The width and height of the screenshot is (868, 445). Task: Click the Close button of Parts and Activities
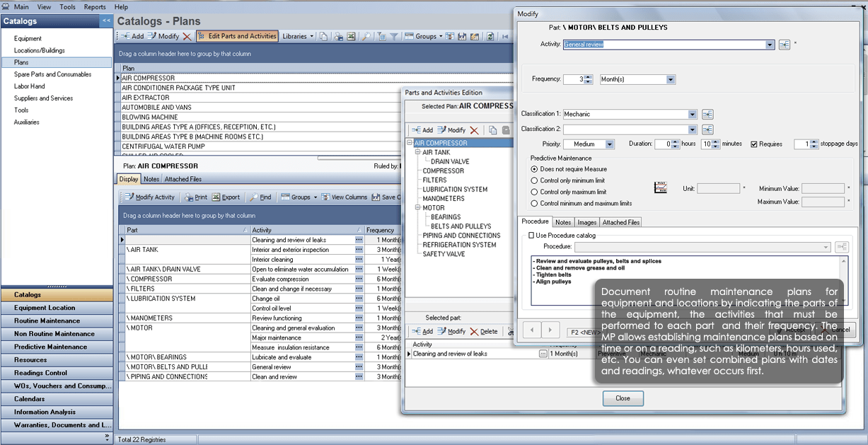623,398
